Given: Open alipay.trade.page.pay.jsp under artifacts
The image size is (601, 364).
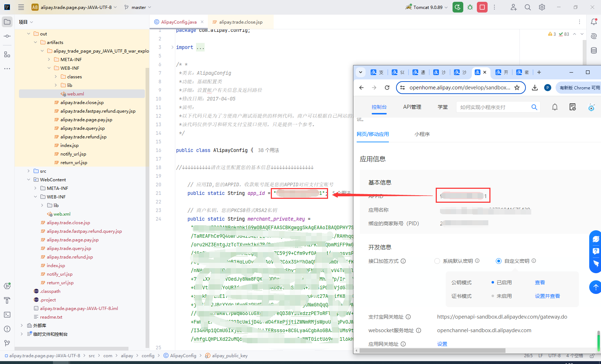Looking at the screenshot, I should click(x=86, y=119).
